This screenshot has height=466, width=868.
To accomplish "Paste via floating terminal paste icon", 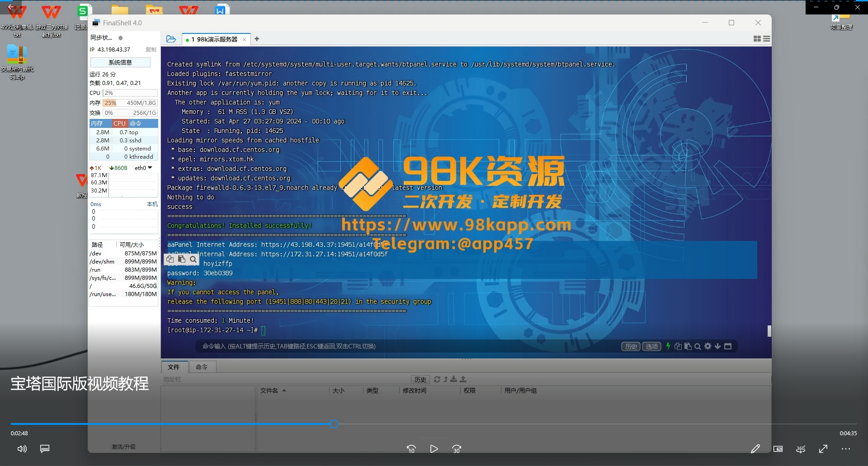I will pyautogui.click(x=182, y=259).
